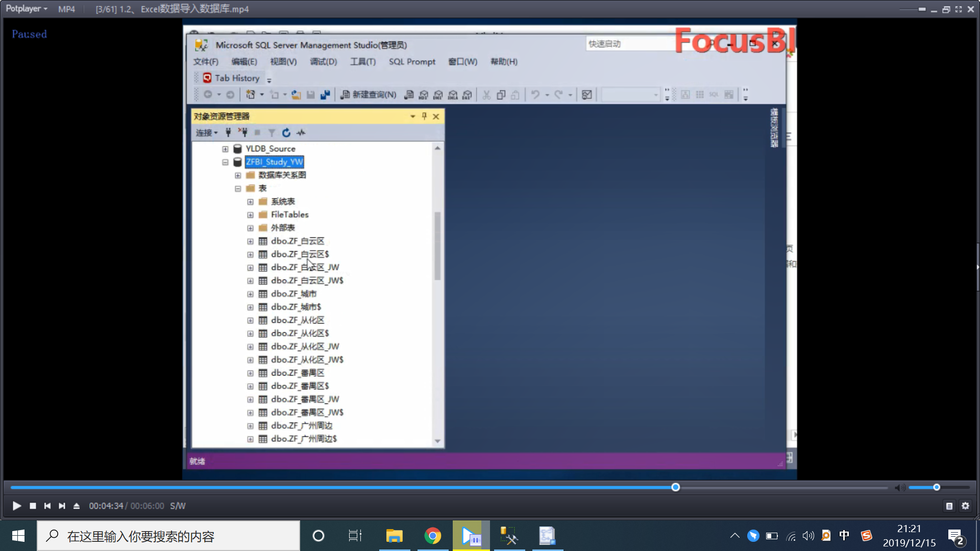Click the Windows search input box

pyautogui.click(x=168, y=536)
